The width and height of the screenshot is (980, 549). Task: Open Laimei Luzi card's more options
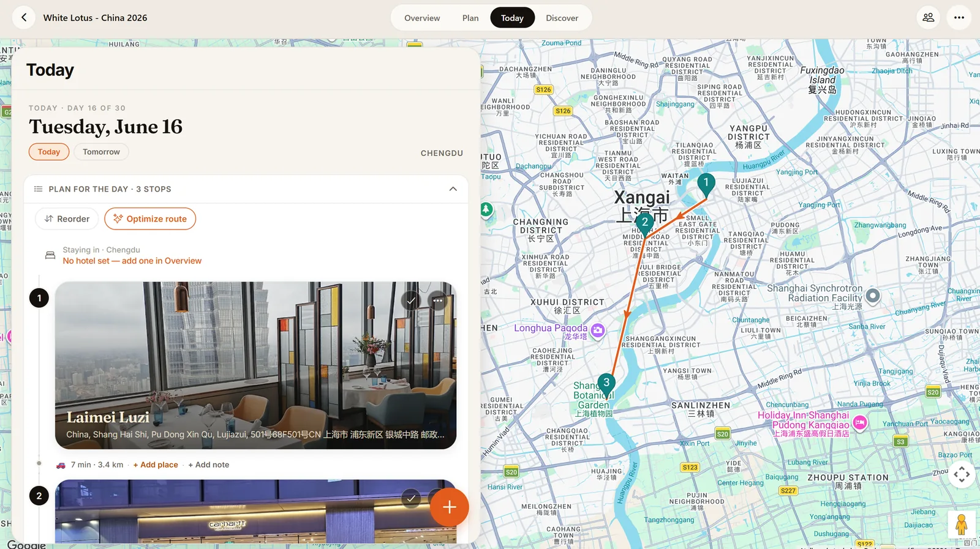438,301
